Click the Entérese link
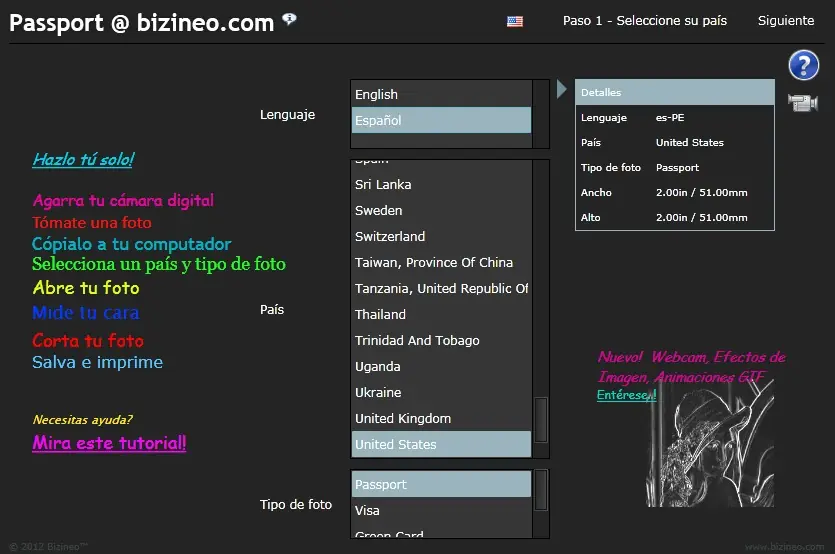This screenshot has height=554, width=835. coord(626,395)
